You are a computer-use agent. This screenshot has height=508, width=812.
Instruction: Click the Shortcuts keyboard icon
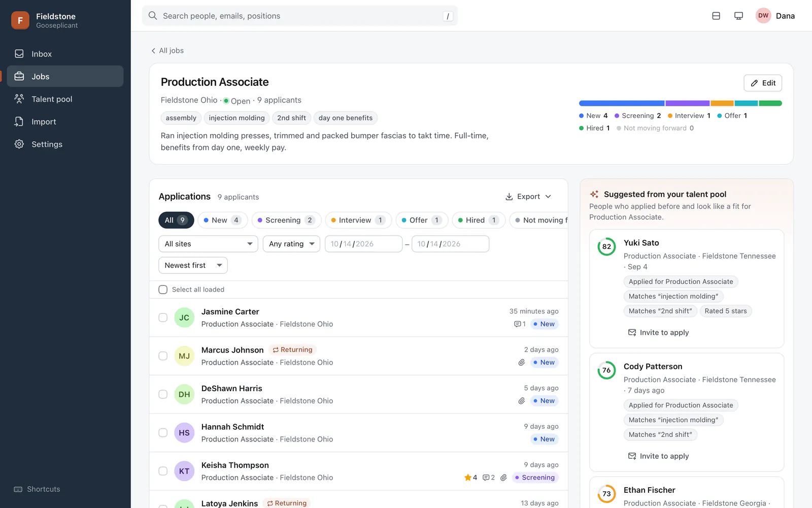click(18, 489)
